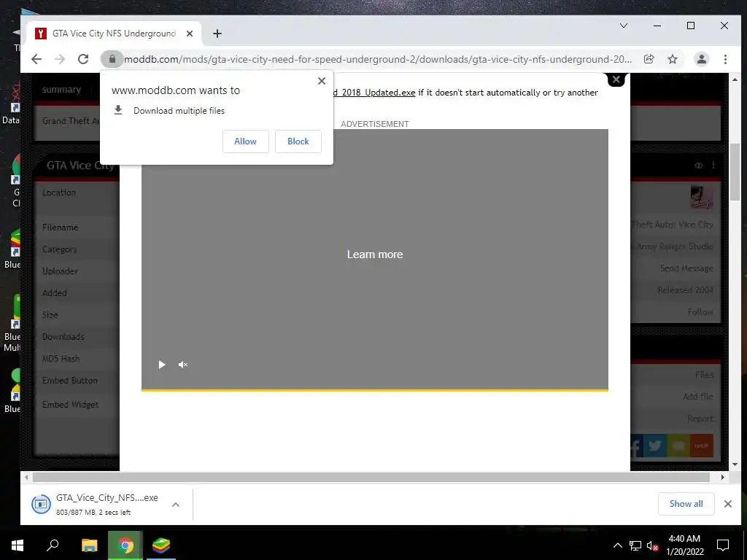Open a new tab with plus button
Image resolution: width=747 pixels, height=560 pixels.
217,34
